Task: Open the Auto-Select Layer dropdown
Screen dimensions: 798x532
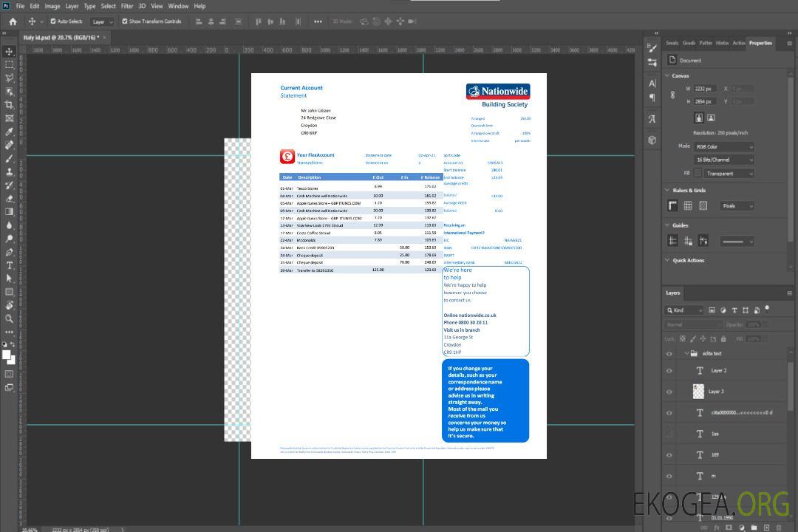Action: 102,22
